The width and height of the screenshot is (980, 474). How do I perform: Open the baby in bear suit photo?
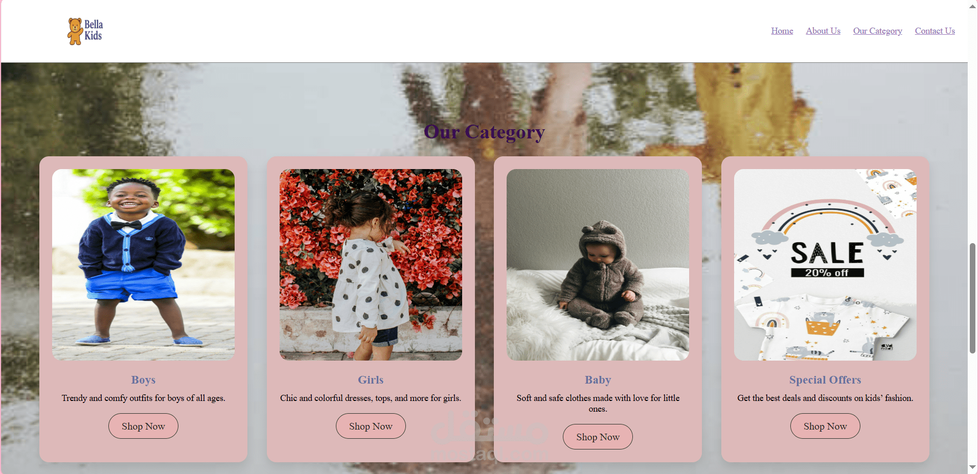click(x=598, y=265)
